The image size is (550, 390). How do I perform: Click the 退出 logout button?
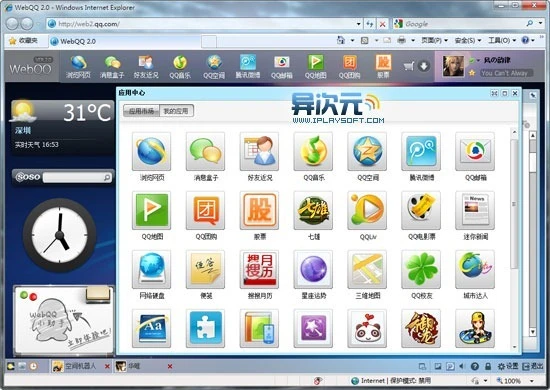click(533, 367)
